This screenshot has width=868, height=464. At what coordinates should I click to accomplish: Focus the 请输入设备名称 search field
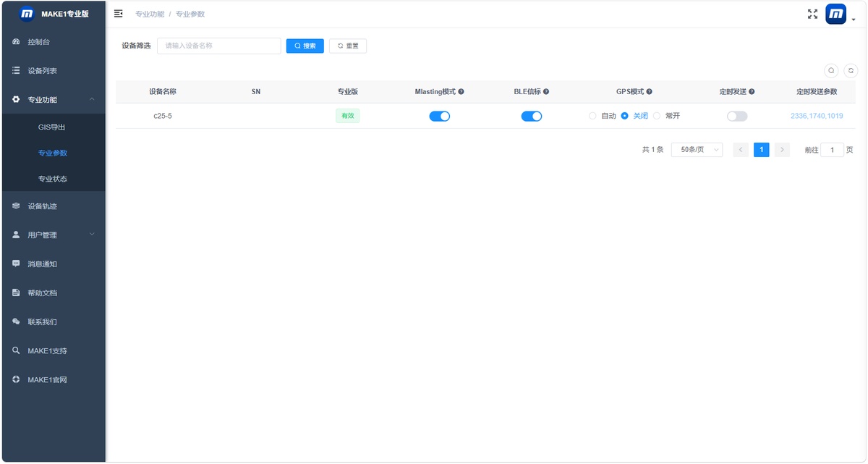(219, 46)
